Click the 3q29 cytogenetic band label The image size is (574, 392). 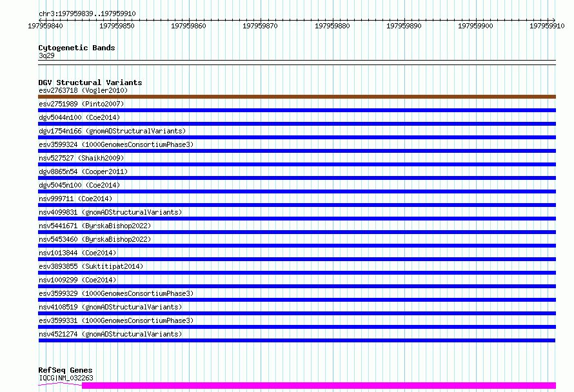46,55
